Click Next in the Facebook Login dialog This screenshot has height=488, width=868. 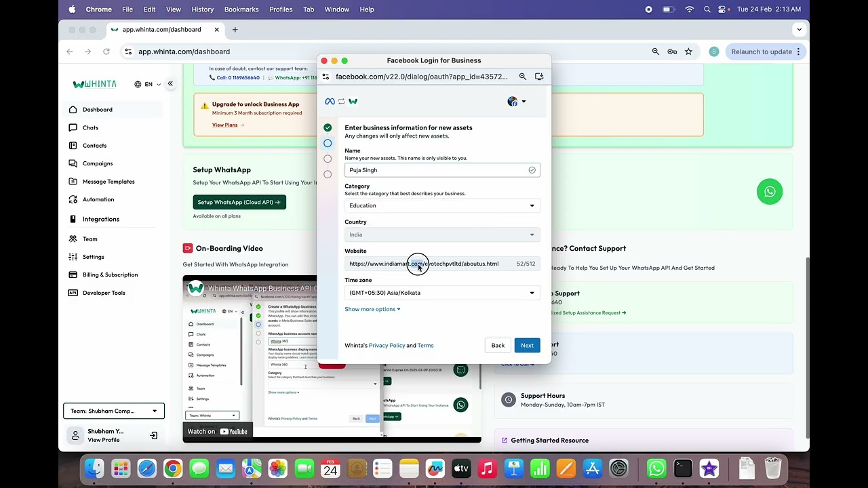pyautogui.click(x=527, y=346)
